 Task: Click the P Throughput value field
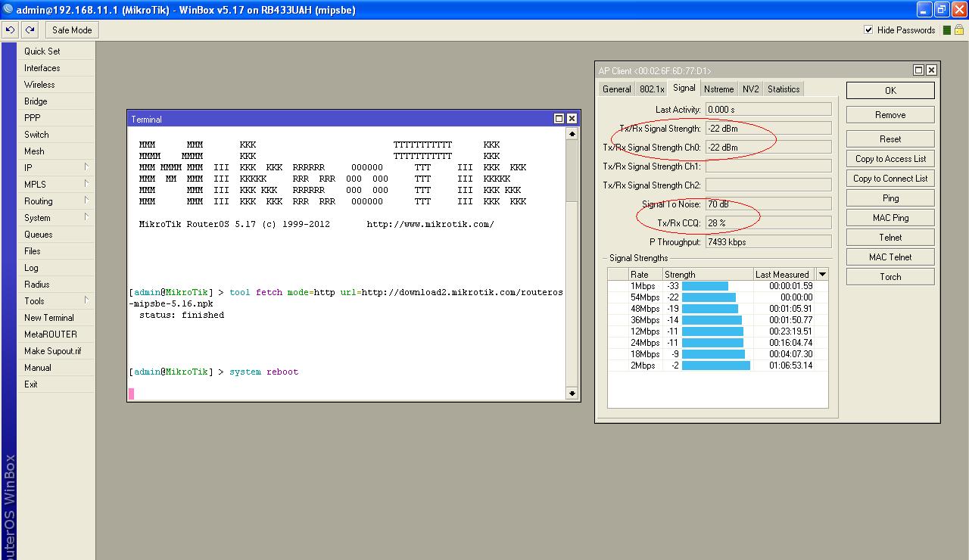(x=768, y=242)
